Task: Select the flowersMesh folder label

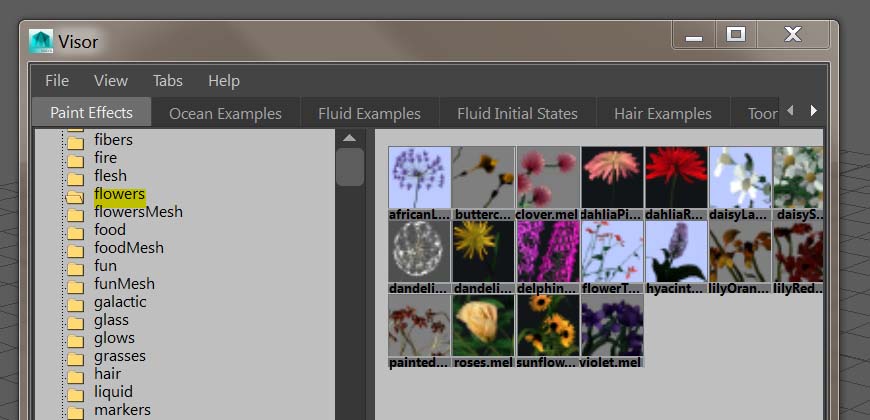Action: tap(138, 212)
